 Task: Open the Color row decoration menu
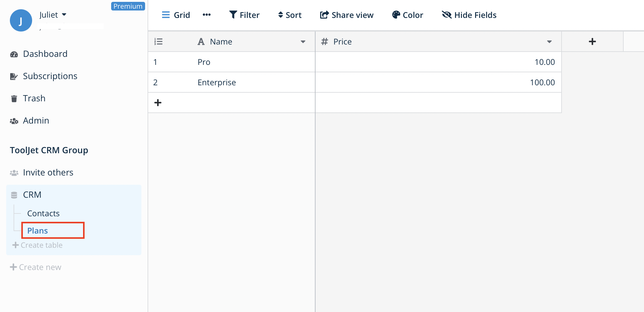pyautogui.click(x=407, y=15)
